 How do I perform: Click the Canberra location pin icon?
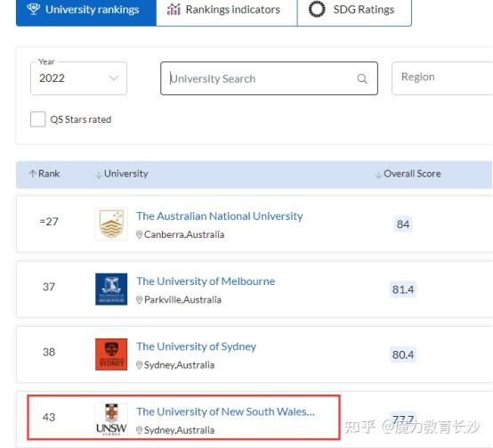140,235
